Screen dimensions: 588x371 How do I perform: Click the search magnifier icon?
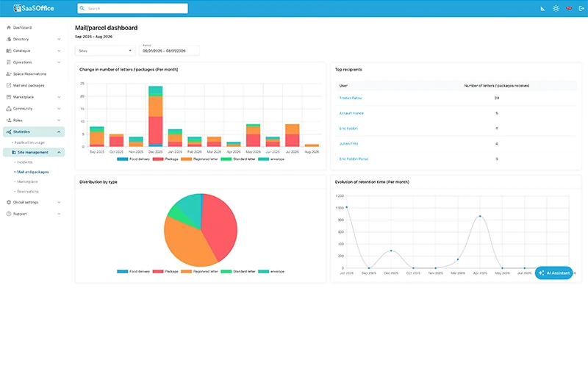pos(82,8)
